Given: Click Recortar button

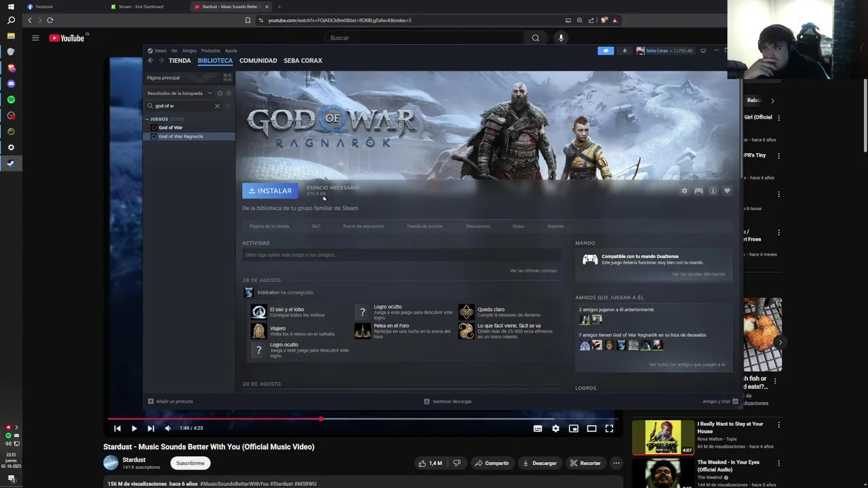Looking at the screenshot, I should [585, 463].
